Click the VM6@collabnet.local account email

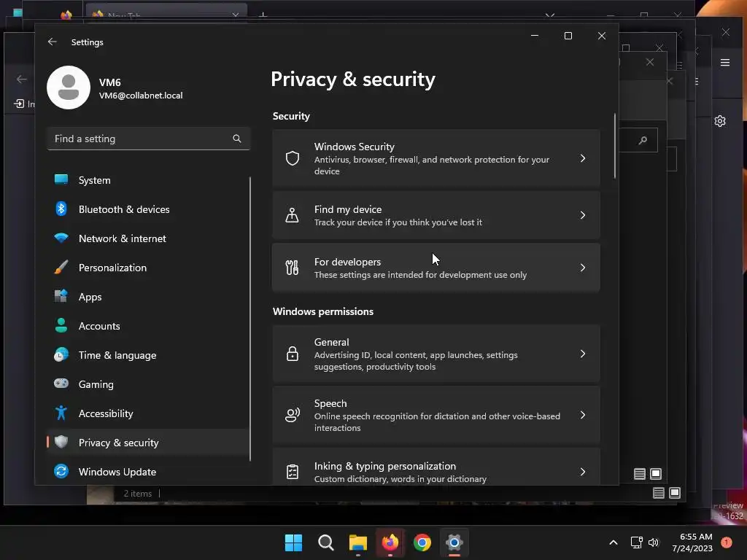tap(141, 96)
